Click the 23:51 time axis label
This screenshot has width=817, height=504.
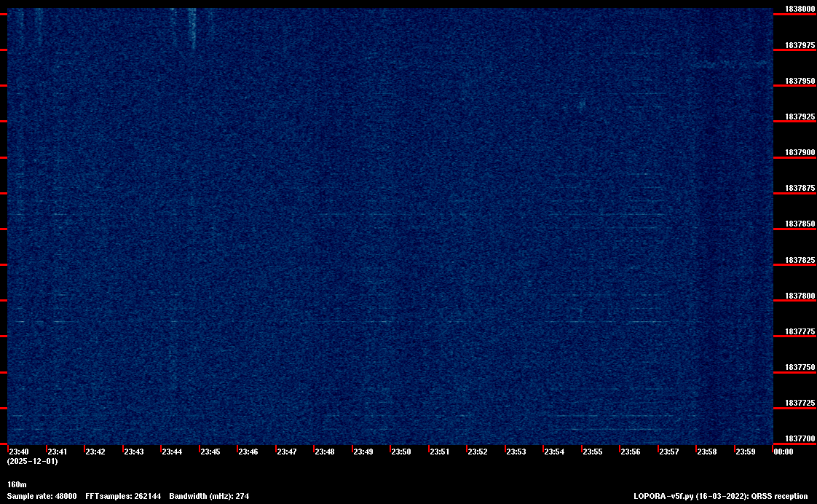[x=440, y=452]
